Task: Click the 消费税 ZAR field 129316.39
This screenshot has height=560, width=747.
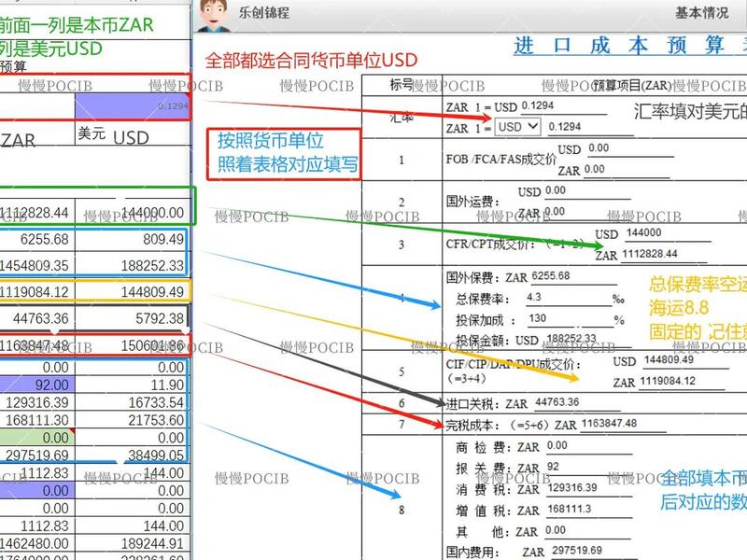Action: 589,488
